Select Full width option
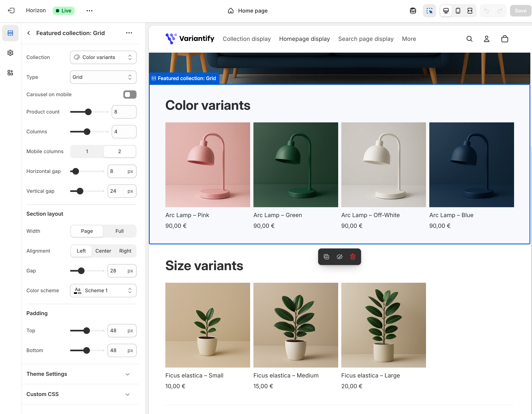The width and height of the screenshot is (532, 414). (x=119, y=231)
